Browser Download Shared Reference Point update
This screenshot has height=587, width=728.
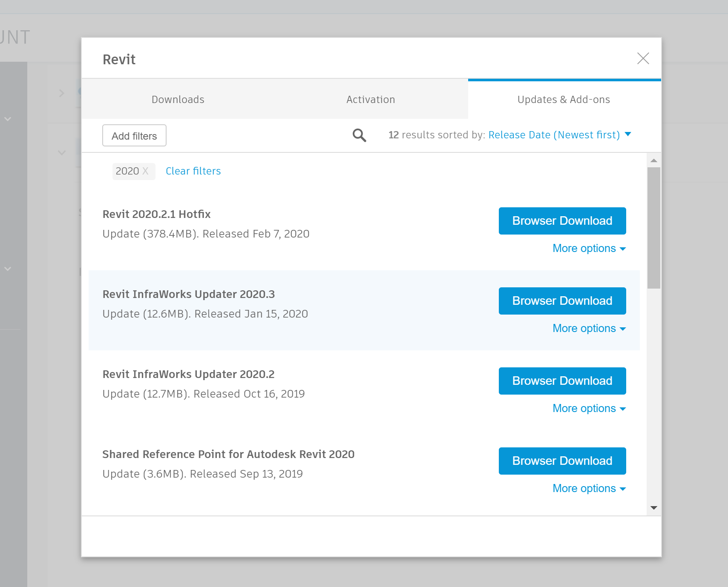[x=562, y=461]
